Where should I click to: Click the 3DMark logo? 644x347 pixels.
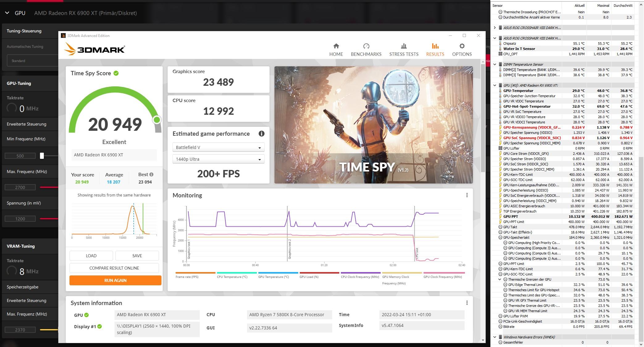94,49
